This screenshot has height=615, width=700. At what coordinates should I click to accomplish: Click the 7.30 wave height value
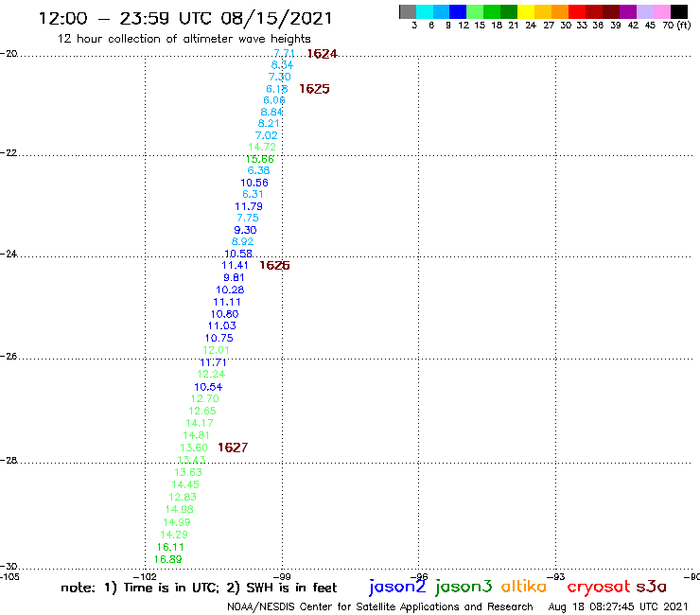279,77
